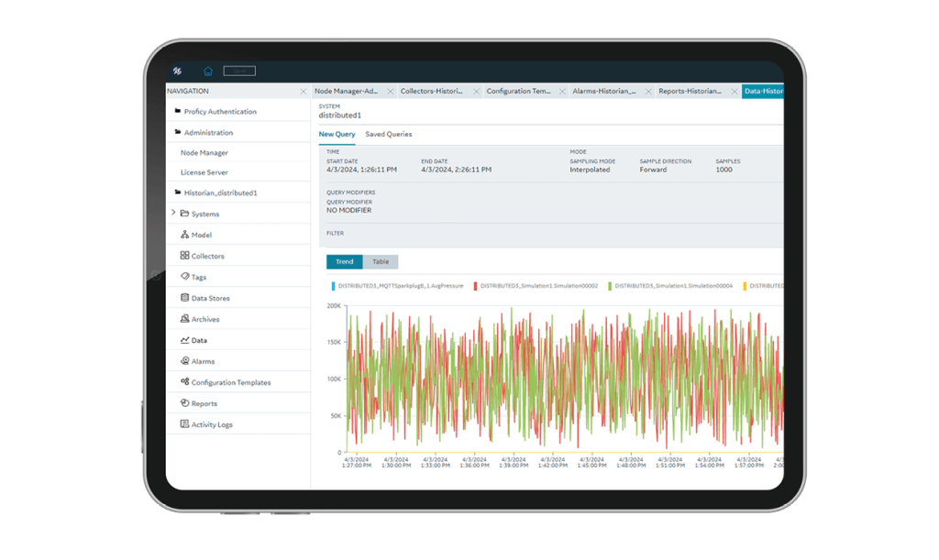Collapse the Administration folder
939x560 pixels.
pos(178,133)
